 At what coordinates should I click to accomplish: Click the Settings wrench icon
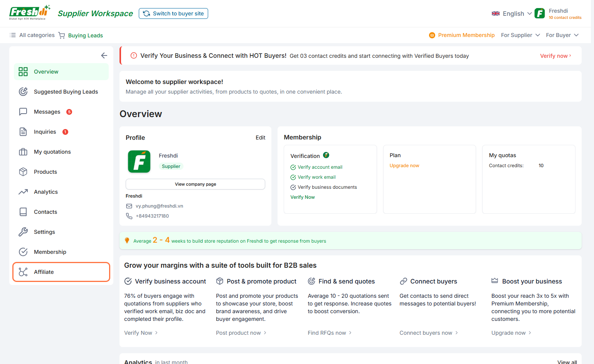[x=23, y=232]
